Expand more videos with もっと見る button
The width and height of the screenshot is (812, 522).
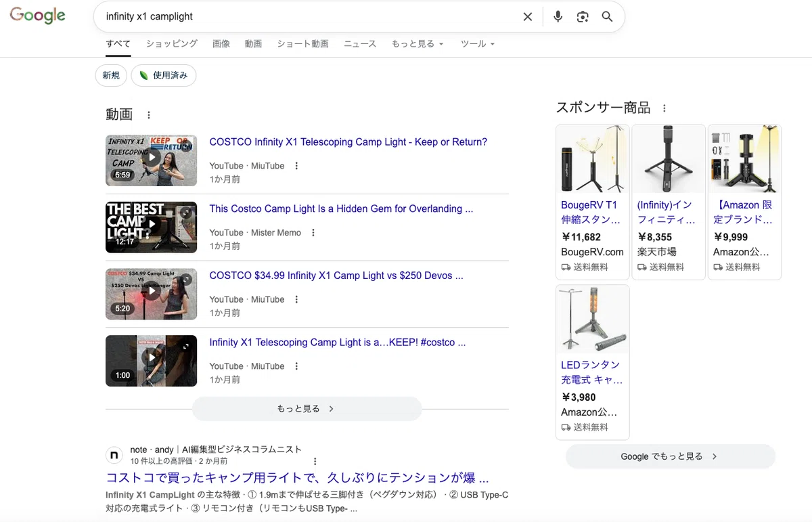coord(307,409)
